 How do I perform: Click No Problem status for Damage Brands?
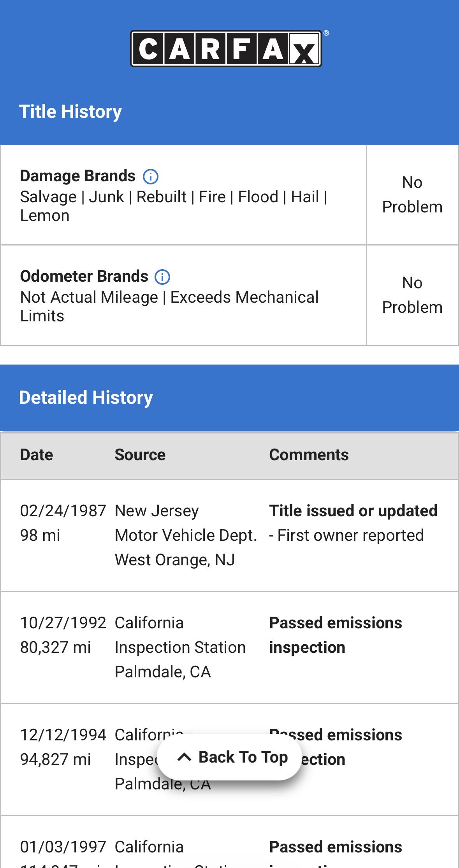pos(412,195)
